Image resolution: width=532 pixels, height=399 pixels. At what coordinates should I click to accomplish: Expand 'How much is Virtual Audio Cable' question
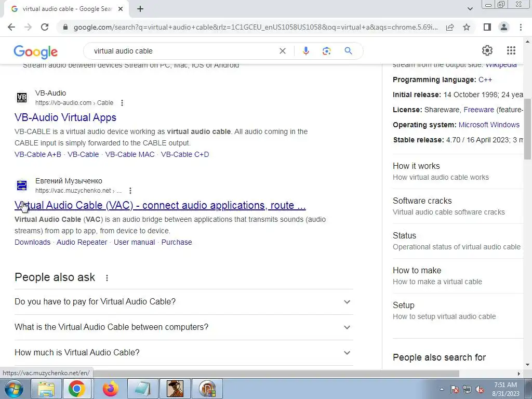(x=184, y=353)
